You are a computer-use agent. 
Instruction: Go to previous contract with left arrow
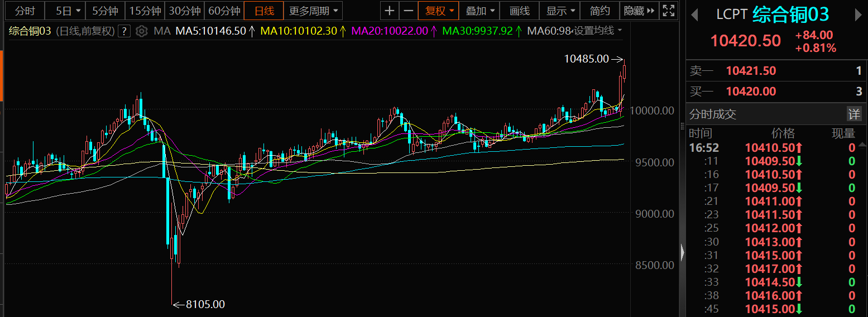(x=694, y=15)
